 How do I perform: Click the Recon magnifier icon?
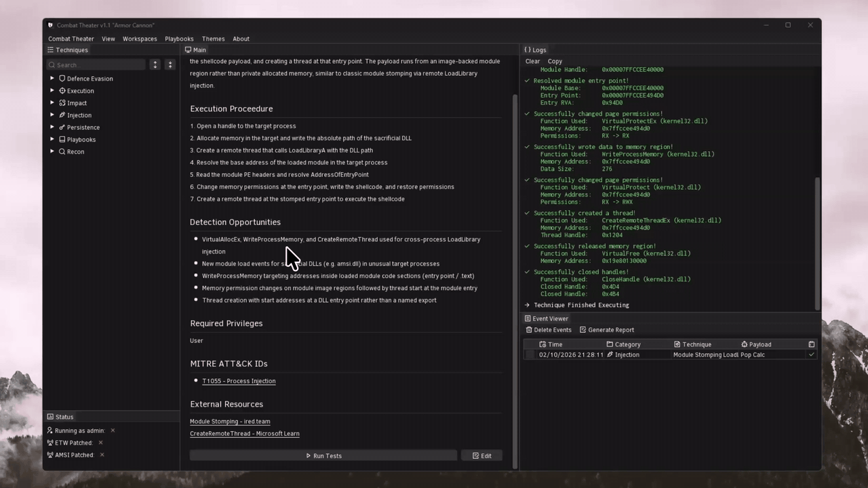pos(62,152)
